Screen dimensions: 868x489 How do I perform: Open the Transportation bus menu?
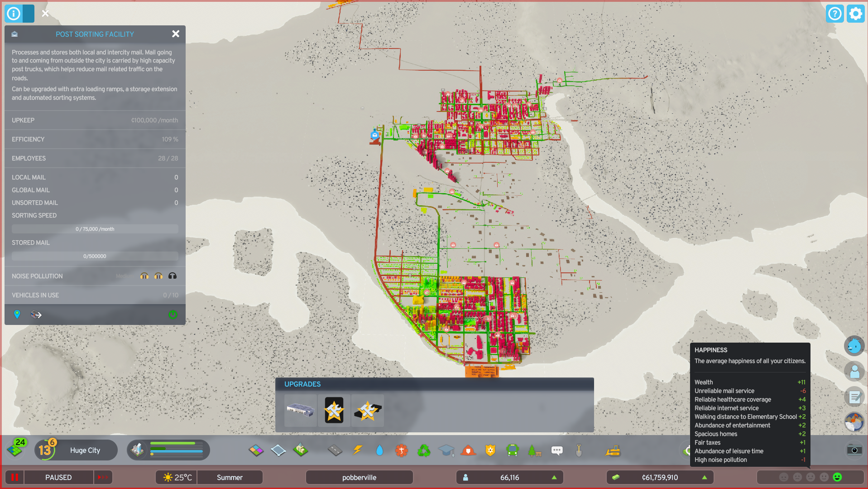[x=513, y=450]
